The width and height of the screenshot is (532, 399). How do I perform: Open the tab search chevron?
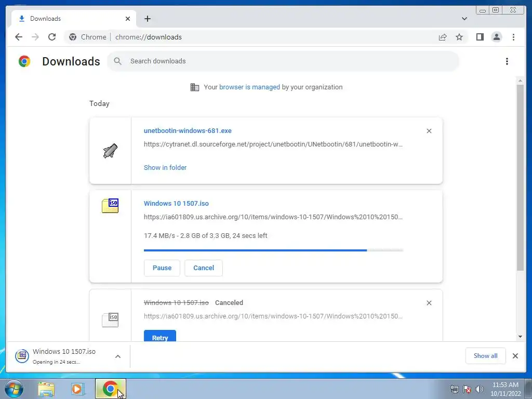point(464,19)
